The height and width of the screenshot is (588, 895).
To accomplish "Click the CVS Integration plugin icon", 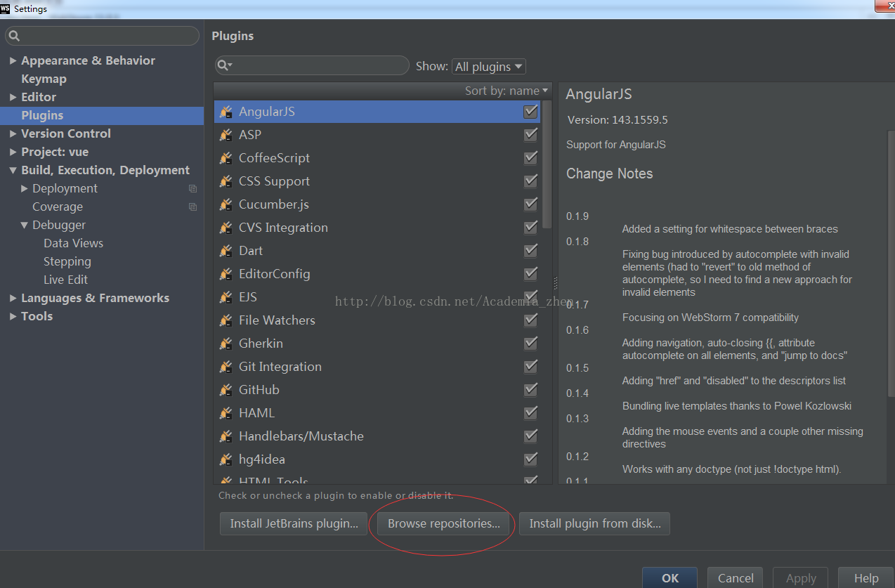I will point(226,228).
